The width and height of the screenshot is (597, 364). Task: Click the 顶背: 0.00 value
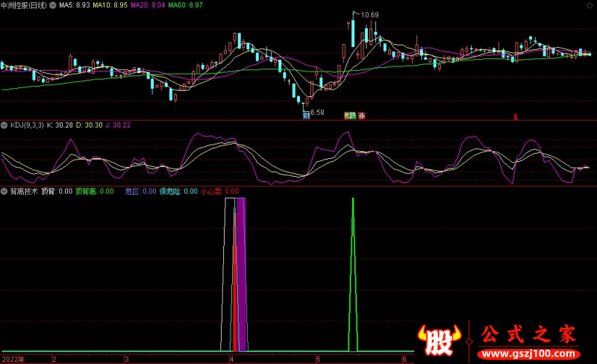57,191
